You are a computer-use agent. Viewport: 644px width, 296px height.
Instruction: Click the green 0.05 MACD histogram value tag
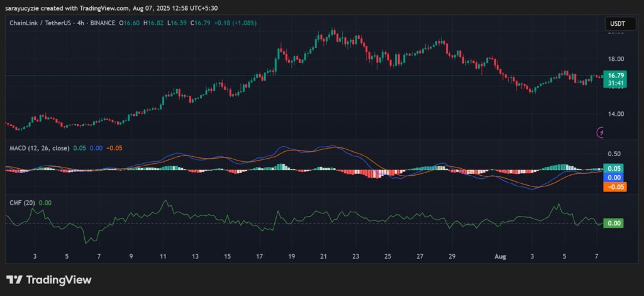(614, 168)
